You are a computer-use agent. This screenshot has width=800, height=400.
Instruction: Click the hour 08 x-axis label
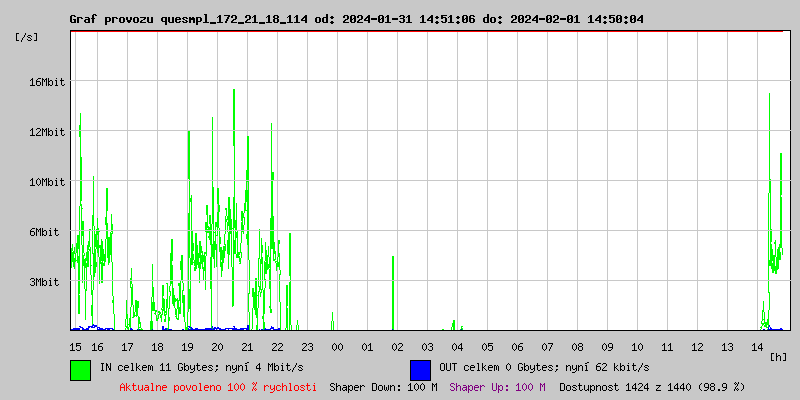click(577, 347)
